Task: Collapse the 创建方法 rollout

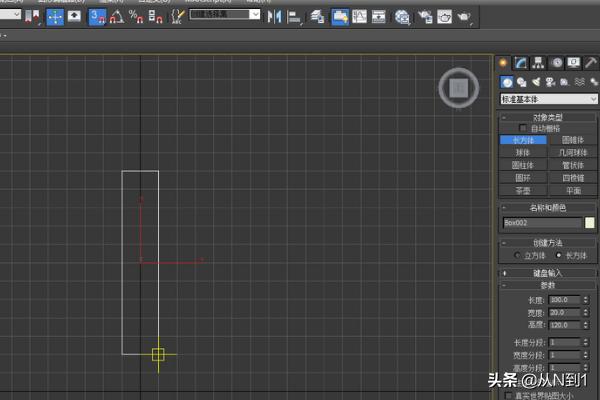Action: 548,243
